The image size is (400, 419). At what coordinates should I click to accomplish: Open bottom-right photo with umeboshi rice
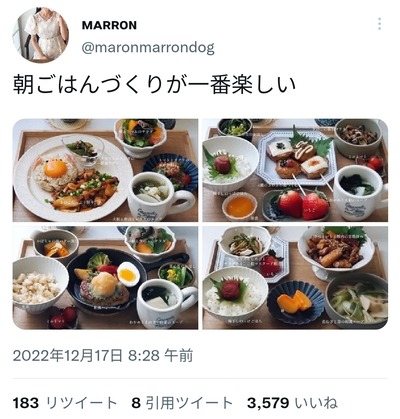click(295, 278)
